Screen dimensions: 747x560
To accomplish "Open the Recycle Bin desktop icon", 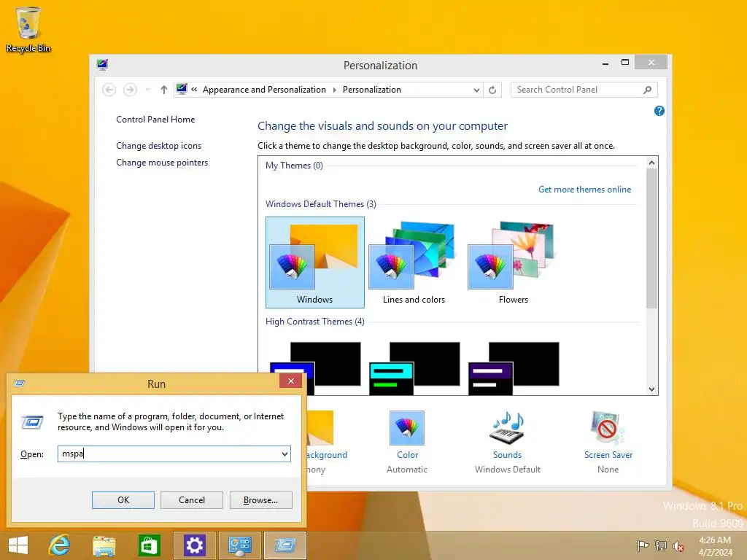I will 28,29.
